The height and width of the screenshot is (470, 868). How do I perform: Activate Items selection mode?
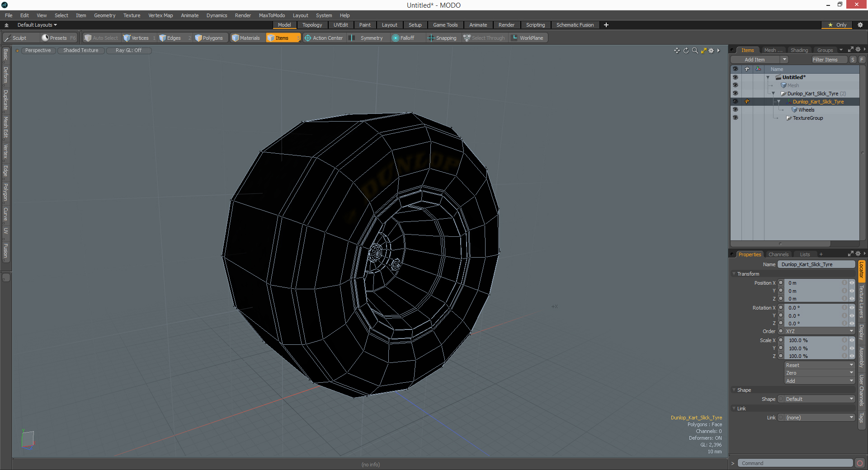click(x=283, y=38)
